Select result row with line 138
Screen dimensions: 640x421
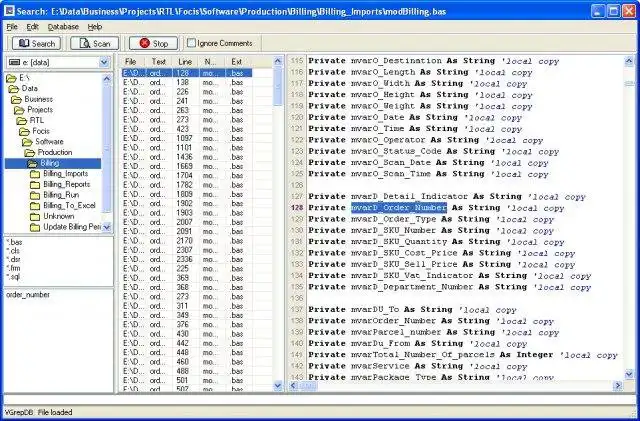click(187, 82)
